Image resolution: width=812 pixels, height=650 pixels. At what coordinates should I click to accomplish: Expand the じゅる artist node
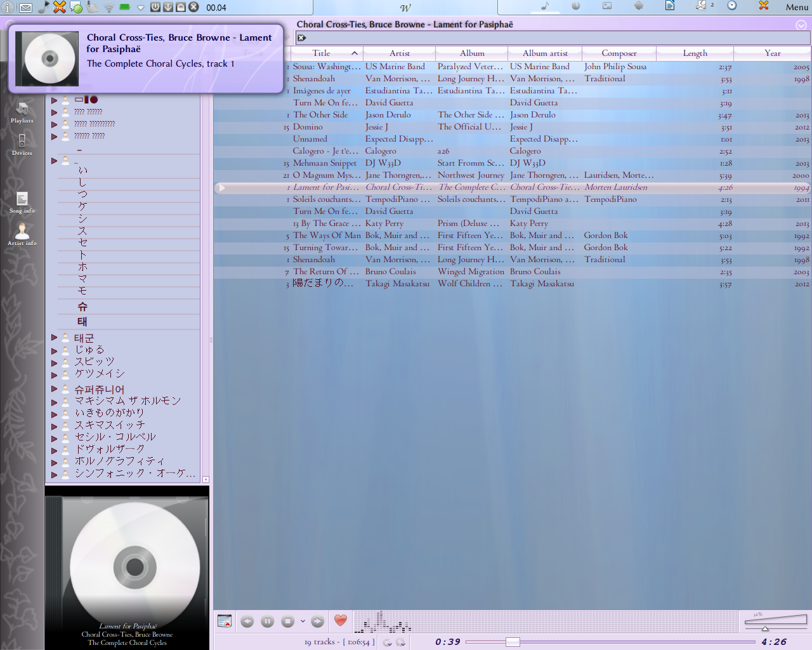[55, 350]
